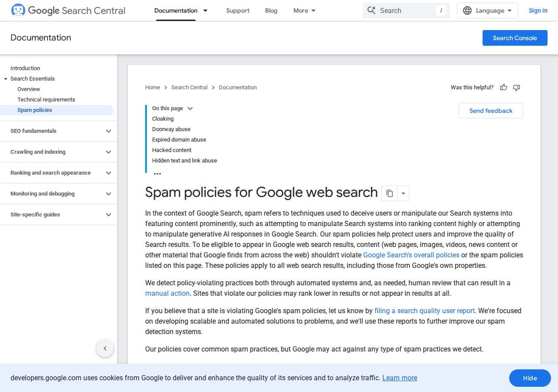Click the Search Console button
558x392 pixels.
(x=515, y=38)
